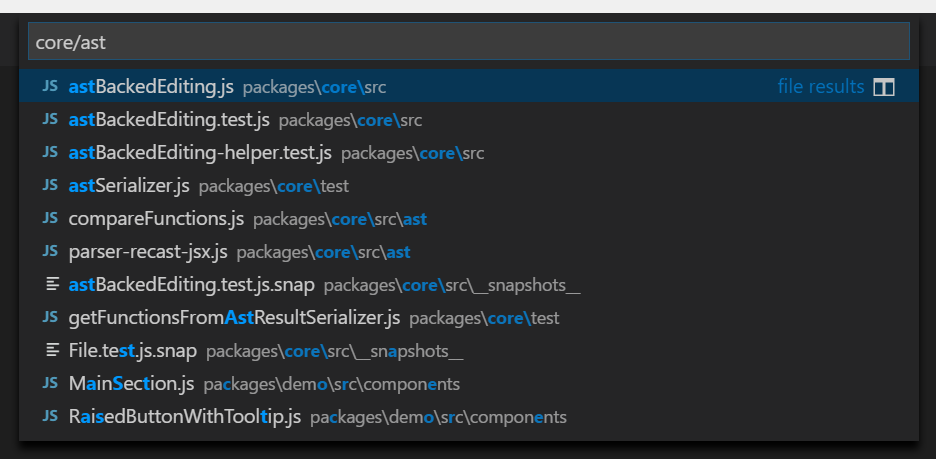Screen dimensions: 936x459
Task: Open astBackedEditing.test.js.snap snapshot file
Action: coord(469,285)
